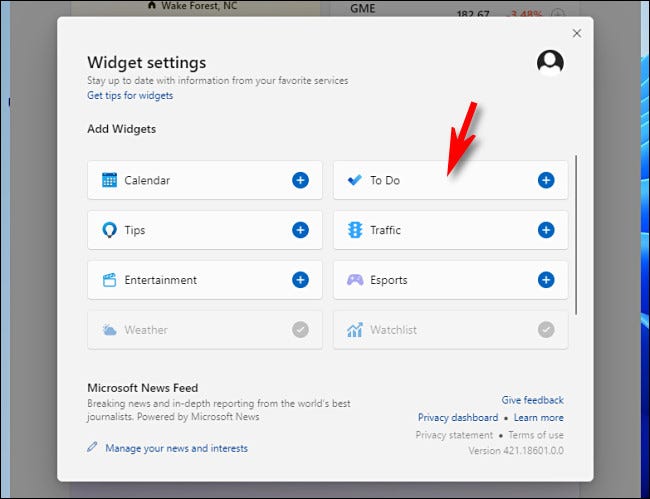Close the Widget settings dialog
650x499 pixels.
(577, 34)
